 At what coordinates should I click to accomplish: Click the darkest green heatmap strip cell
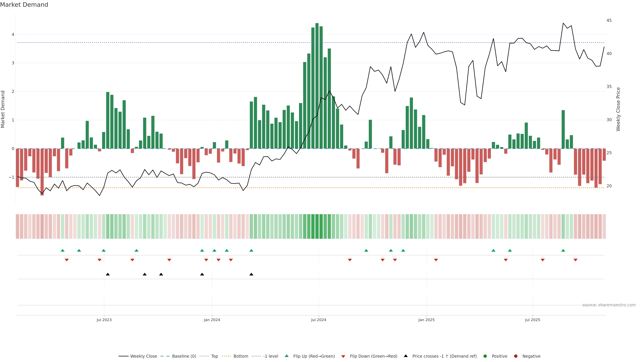(317, 226)
